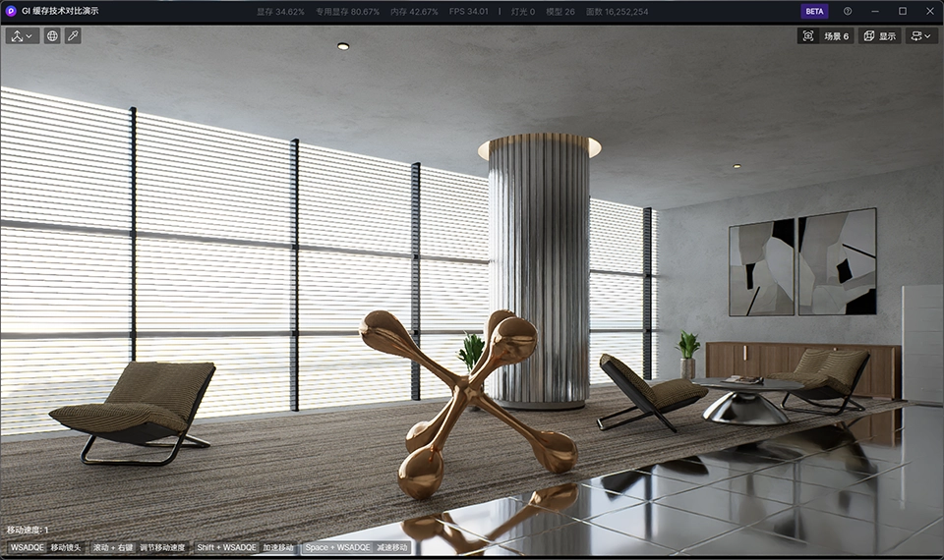Open the 场景 6 scene list
944x560 pixels.
[x=836, y=35]
